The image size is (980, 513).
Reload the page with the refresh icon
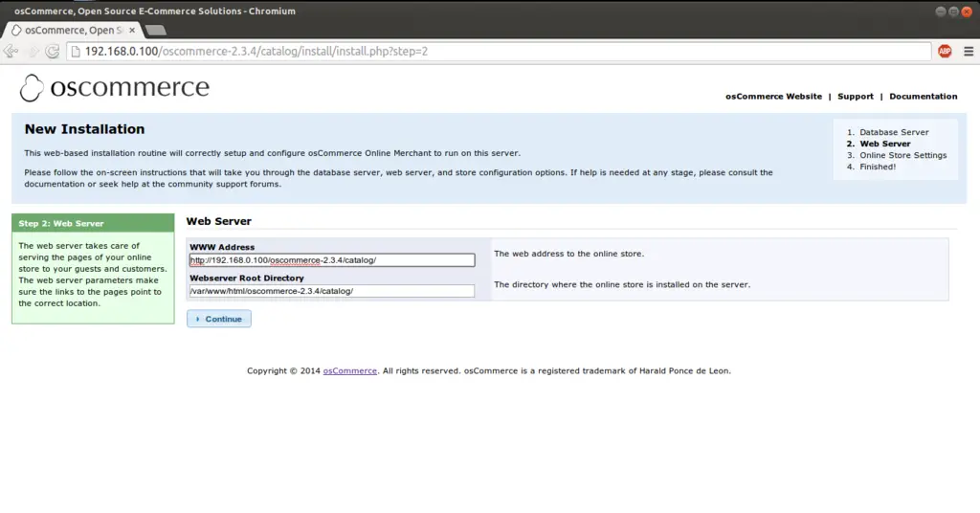[x=53, y=52]
